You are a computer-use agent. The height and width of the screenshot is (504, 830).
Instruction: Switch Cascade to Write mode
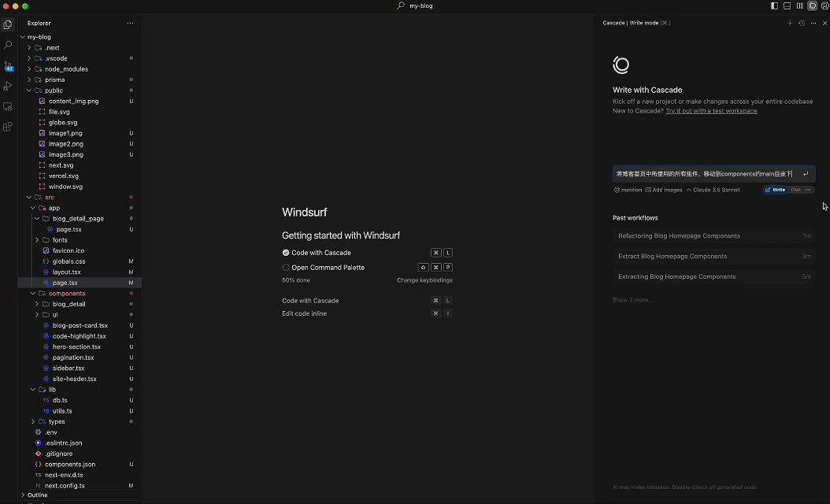pyautogui.click(x=775, y=190)
